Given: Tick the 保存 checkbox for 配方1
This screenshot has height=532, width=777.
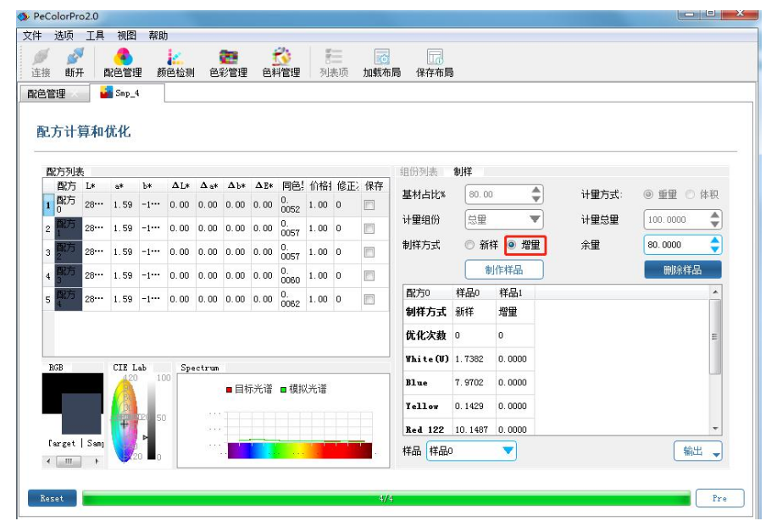Looking at the screenshot, I should (369, 229).
